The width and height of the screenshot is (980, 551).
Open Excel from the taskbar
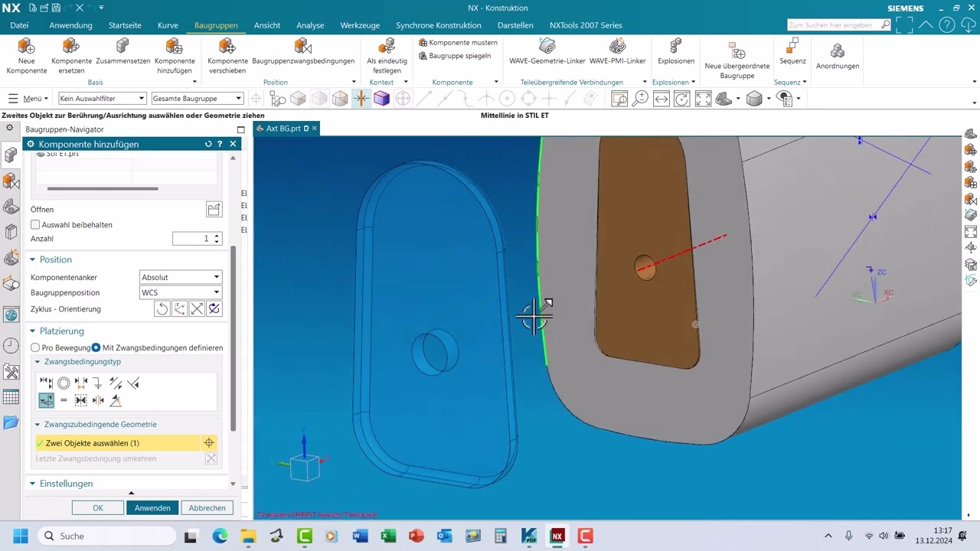tap(388, 536)
